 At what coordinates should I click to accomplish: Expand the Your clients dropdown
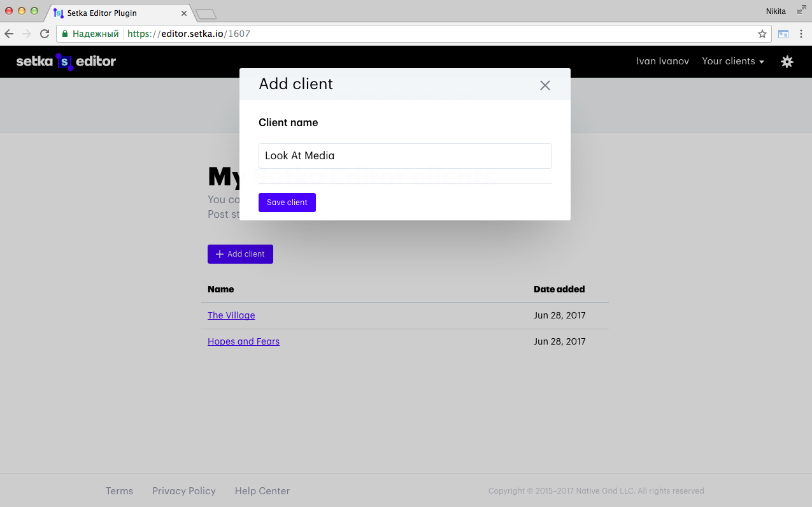[x=733, y=61]
